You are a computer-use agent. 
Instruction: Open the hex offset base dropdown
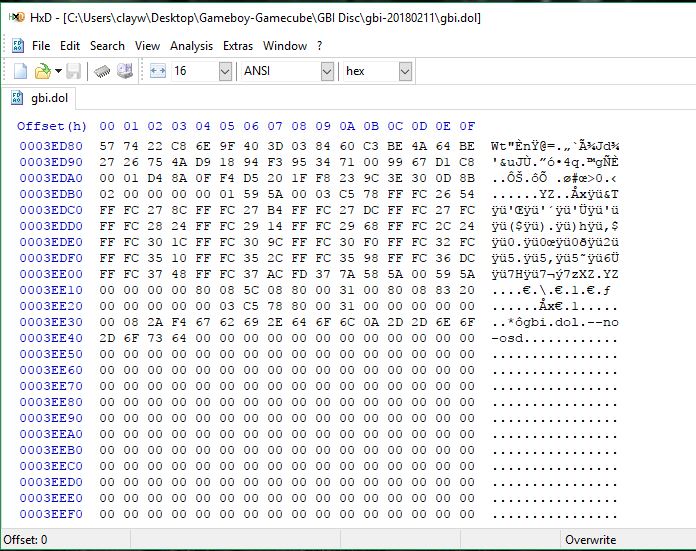click(405, 71)
